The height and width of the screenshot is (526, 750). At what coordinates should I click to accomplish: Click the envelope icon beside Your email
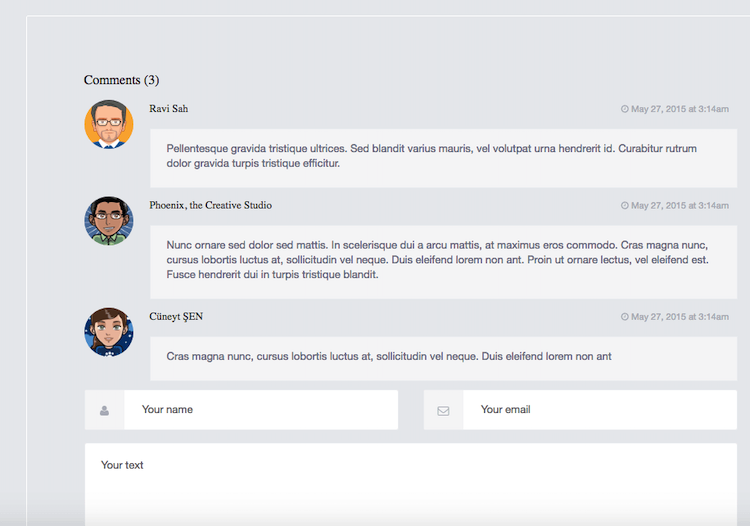click(443, 410)
